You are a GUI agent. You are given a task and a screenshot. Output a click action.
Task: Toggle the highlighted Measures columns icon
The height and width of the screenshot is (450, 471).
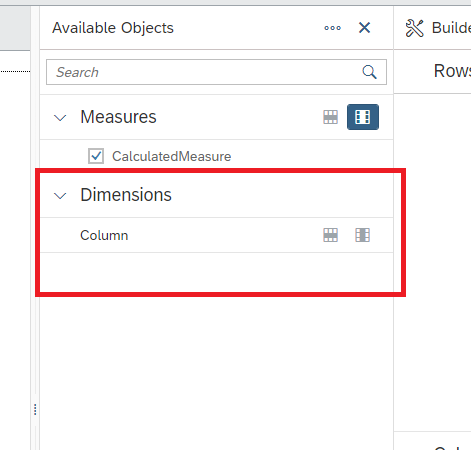click(363, 117)
